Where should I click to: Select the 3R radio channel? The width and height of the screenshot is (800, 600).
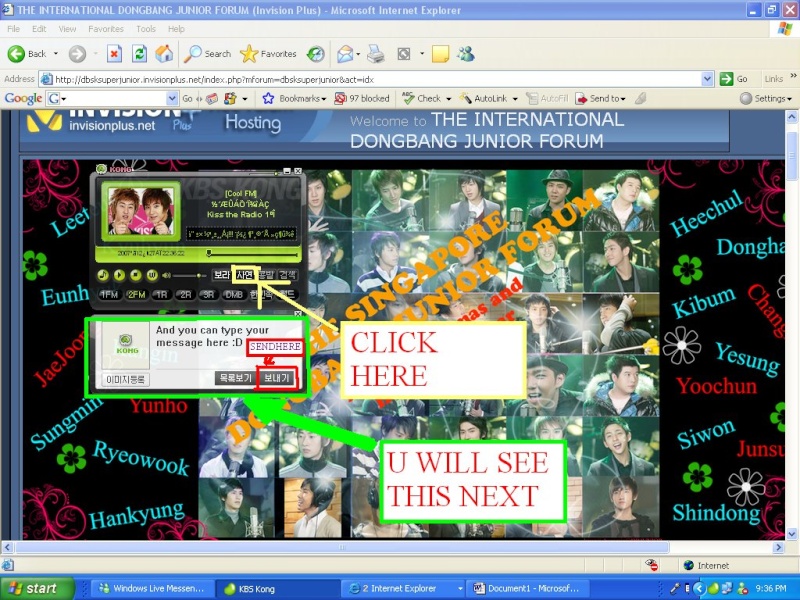209,294
